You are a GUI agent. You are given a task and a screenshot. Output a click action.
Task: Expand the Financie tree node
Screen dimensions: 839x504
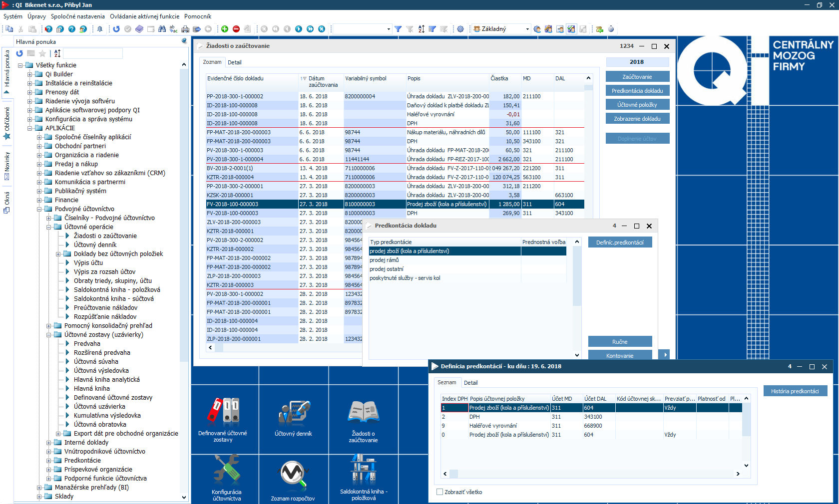[39, 200]
